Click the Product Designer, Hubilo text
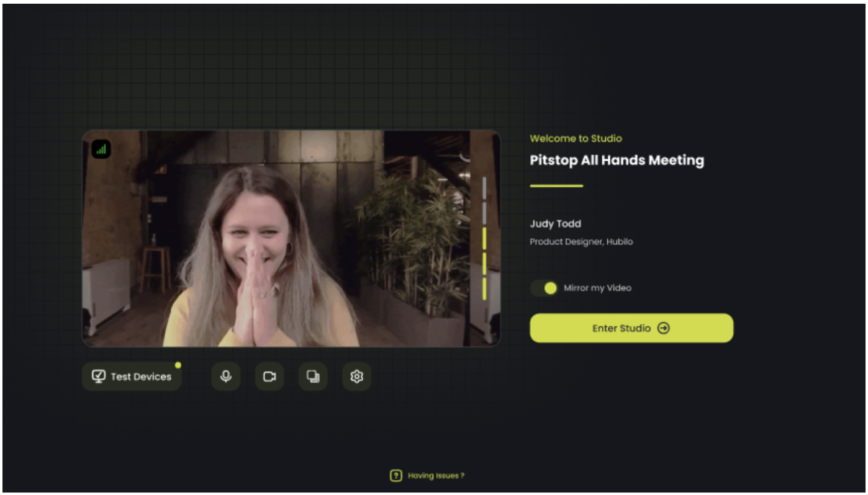The width and height of the screenshot is (868, 495). pos(581,242)
